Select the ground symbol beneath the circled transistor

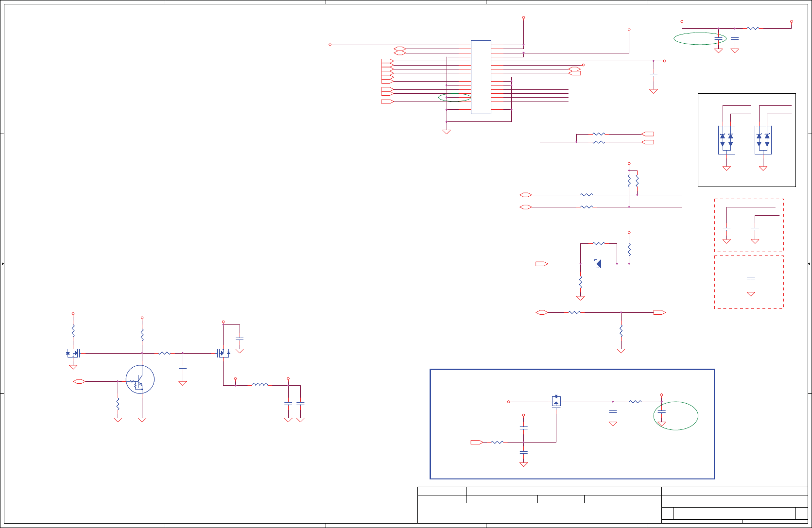(x=142, y=420)
